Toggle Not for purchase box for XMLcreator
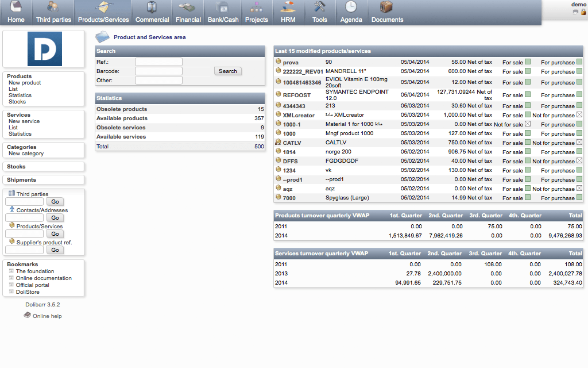 [579, 115]
